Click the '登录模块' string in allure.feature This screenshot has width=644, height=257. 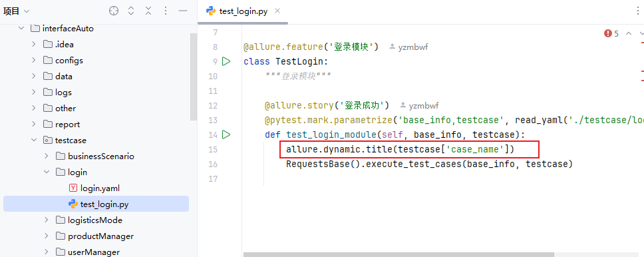pyautogui.click(x=351, y=47)
